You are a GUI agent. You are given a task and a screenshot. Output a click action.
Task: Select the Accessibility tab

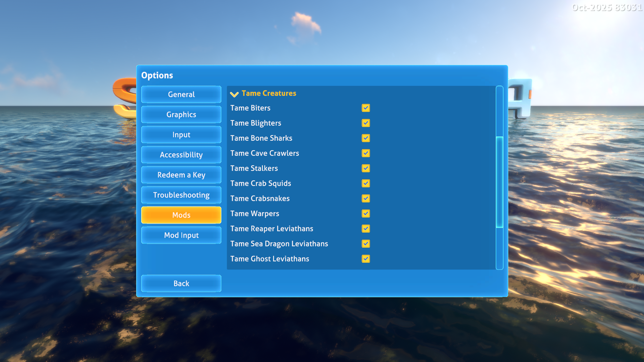point(181,155)
